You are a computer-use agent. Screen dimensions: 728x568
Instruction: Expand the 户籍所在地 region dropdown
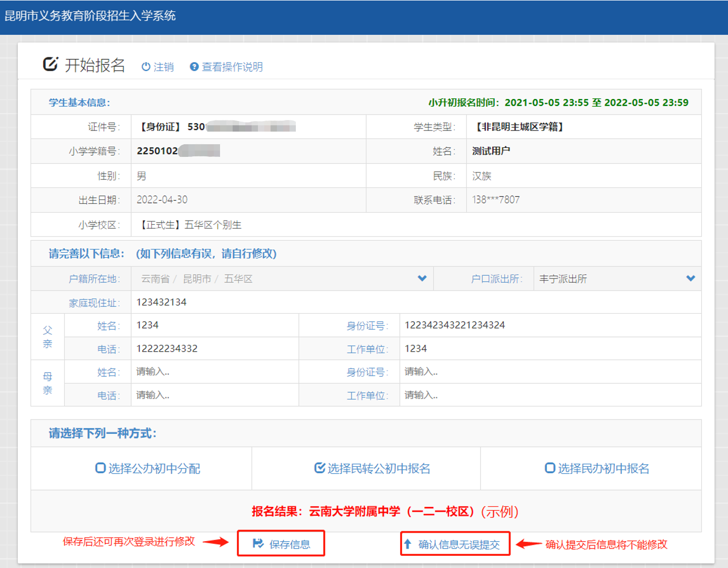422,278
